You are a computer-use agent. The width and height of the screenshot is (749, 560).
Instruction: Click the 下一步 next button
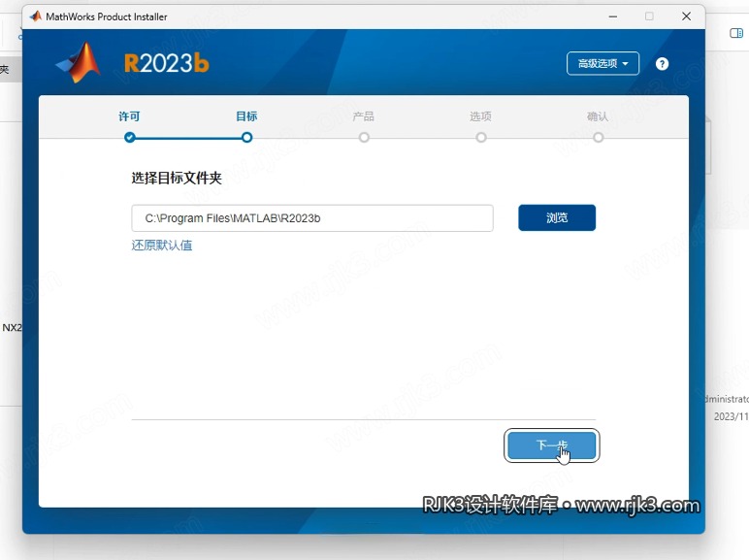click(552, 445)
